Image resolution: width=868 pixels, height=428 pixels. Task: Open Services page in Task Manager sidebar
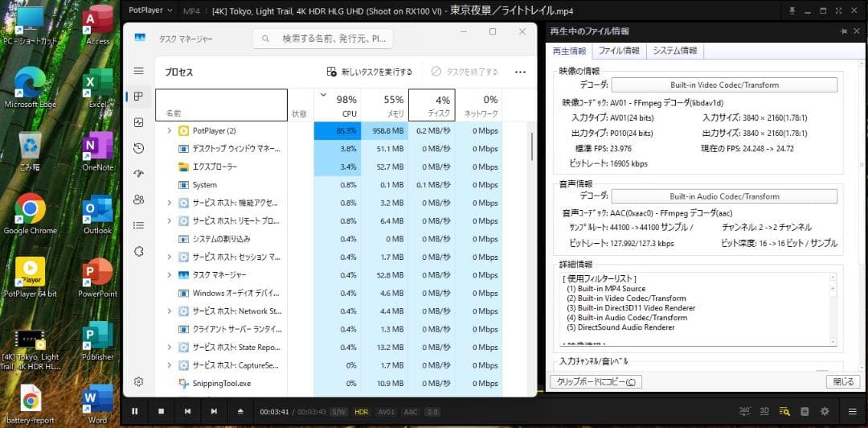point(139,251)
